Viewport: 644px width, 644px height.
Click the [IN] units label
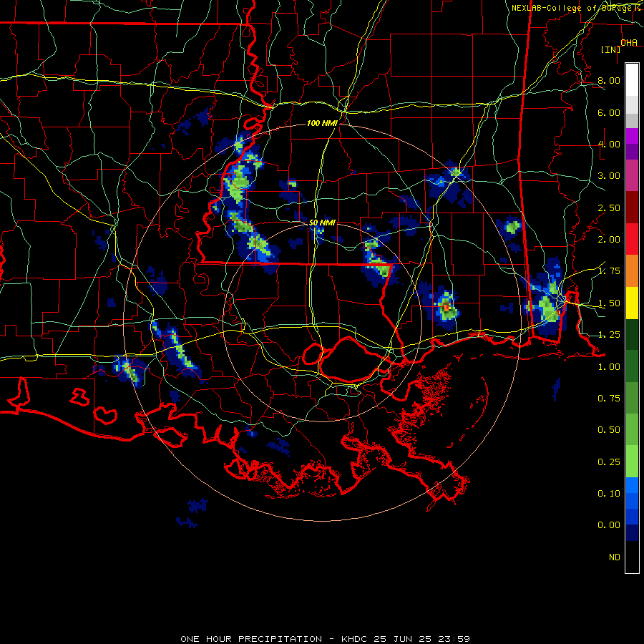[611, 49]
